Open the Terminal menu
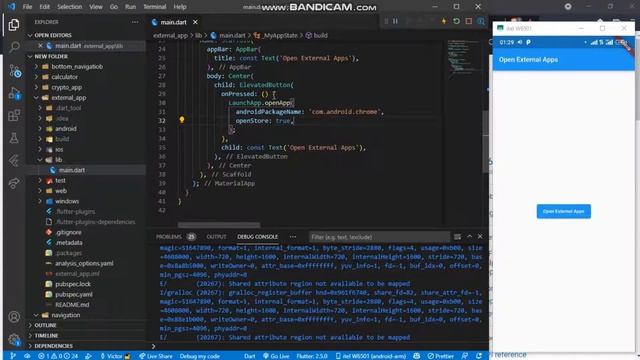640x360 pixels. [x=155, y=7]
